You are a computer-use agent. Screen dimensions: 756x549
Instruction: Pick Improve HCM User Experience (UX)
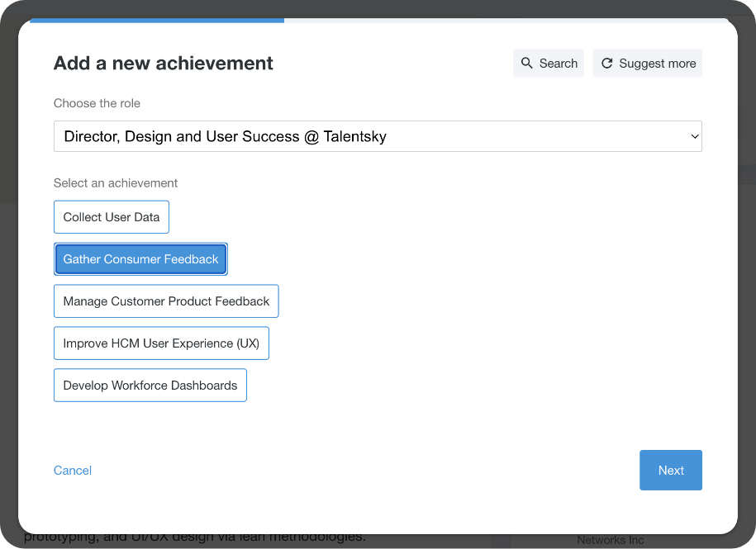161,343
